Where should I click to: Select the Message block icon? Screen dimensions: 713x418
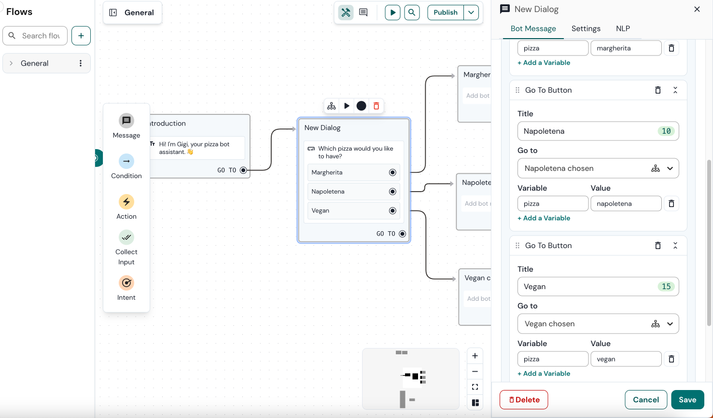126,121
